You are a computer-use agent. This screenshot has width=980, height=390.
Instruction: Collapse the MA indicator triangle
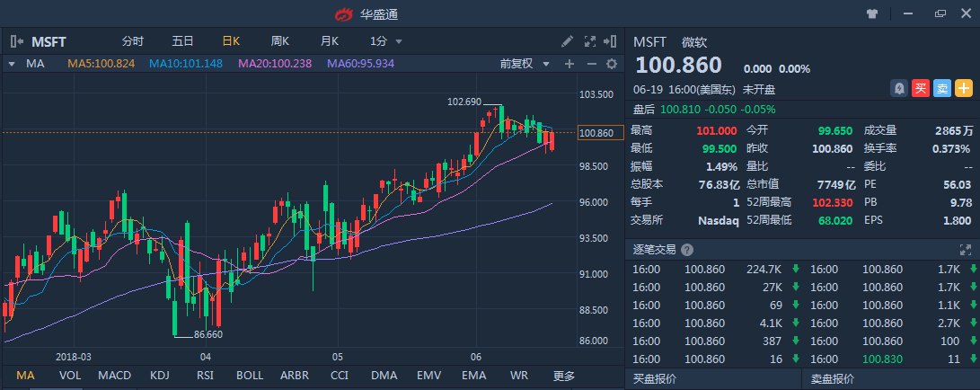(x=12, y=64)
